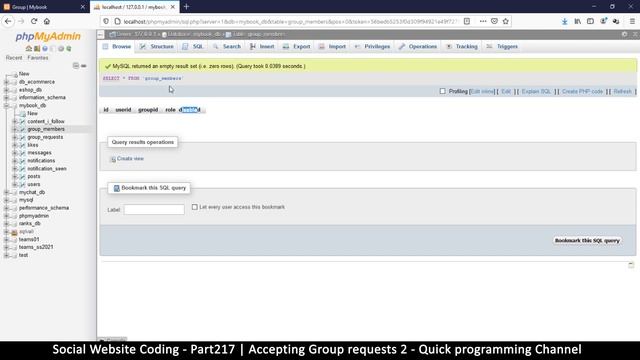Bookmark page with star icon
This screenshot has height=360, width=640.
click(506, 21)
